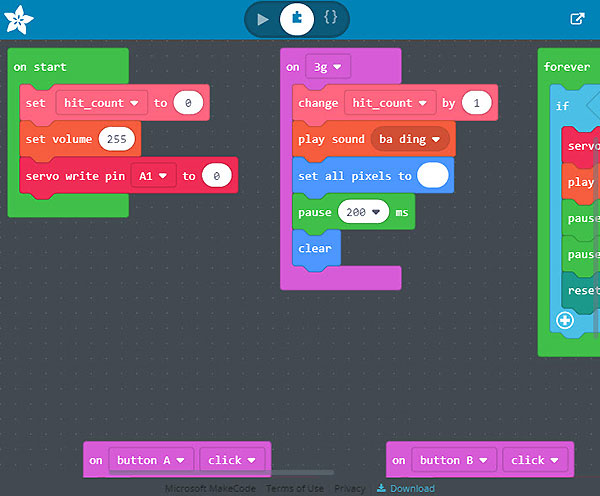600x496 pixels.
Task: Select the clear block
Action: click(x=315, y=248)
